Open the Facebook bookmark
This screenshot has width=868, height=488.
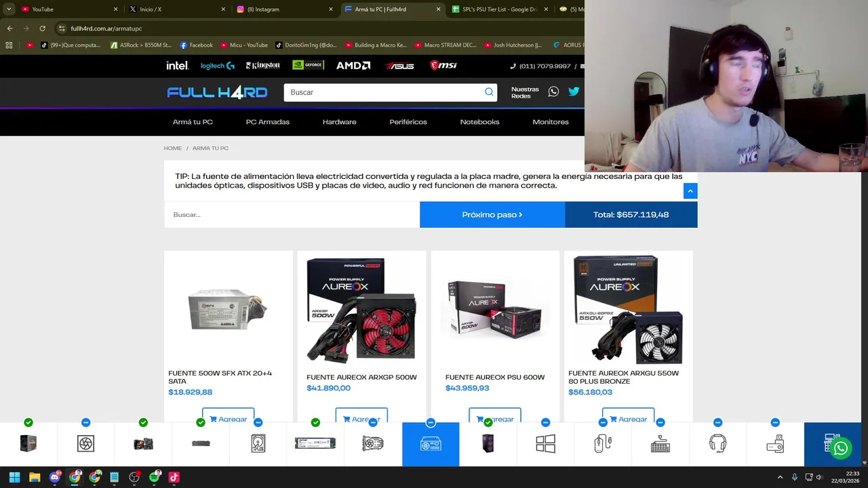[196, 45]
